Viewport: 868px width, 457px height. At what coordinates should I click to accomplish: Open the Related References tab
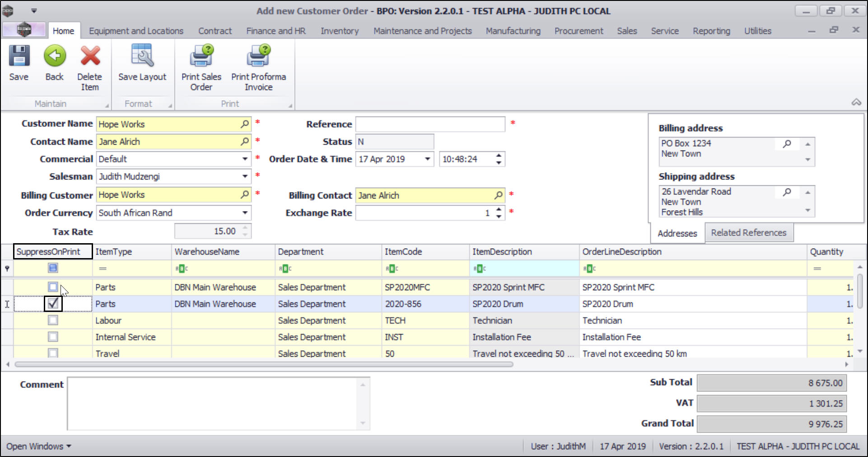(x=748, y=233)
